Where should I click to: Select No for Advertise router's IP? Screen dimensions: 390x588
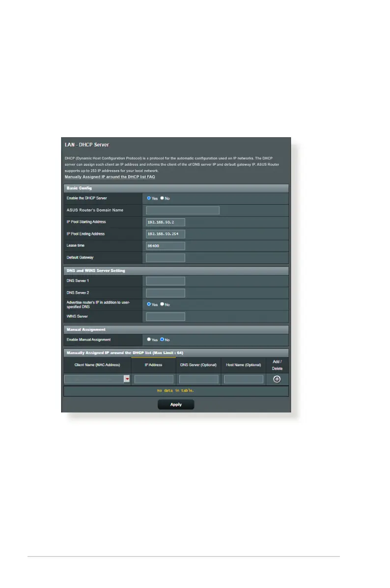(x=162, y=304)
